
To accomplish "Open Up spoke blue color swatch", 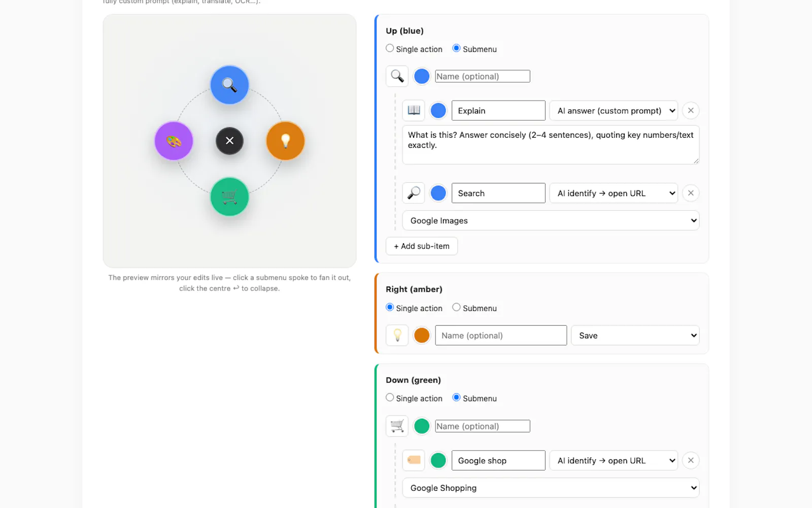I will 422,76.
